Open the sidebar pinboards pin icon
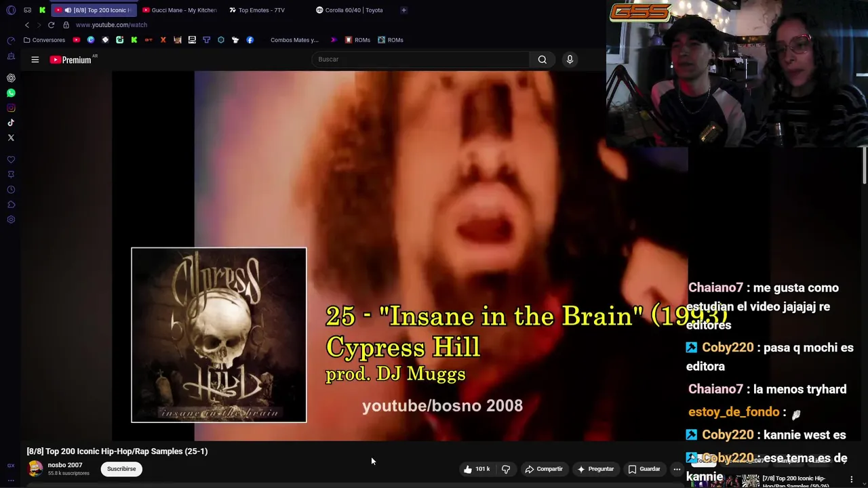This screenshot has width=868, height=488. tap(11, 175)
